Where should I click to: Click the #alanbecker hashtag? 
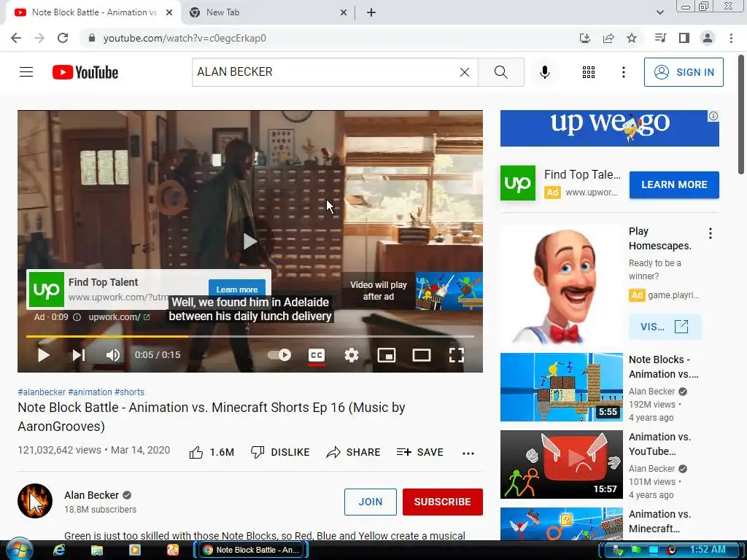click(42, 392)
